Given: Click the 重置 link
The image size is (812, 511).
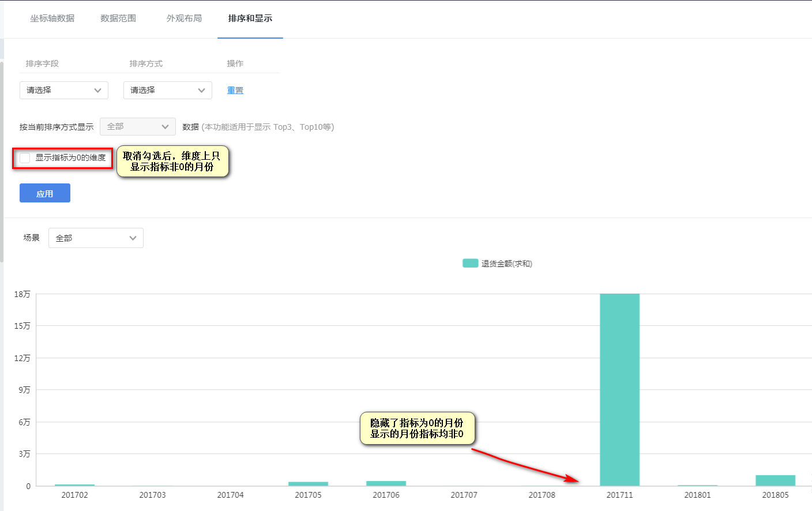Looking at the screenshot, I should pyautogui.click(x=235, y=91).
